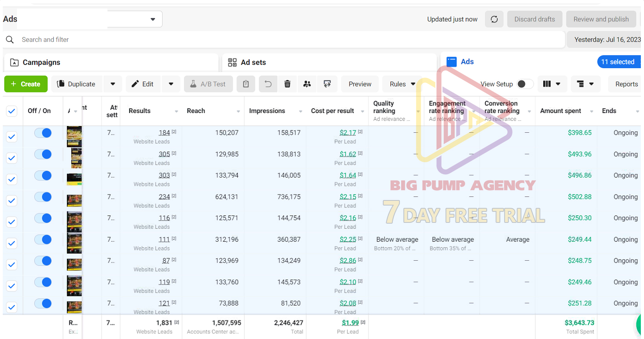This screenshot has height=339, width=644.
Task: Switch to the Campaigns tab
Action: 111,63
